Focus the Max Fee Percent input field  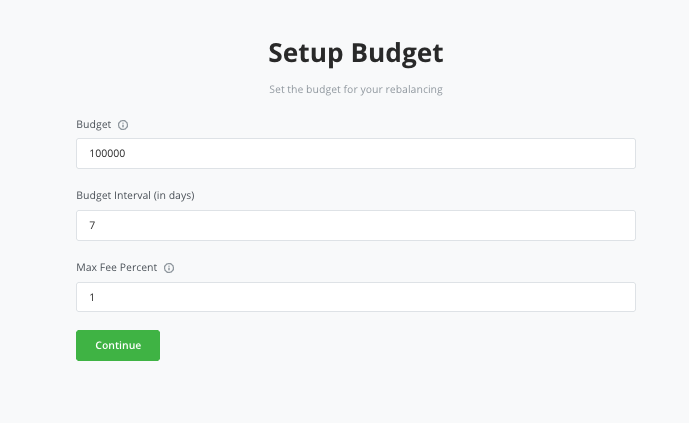355,298
